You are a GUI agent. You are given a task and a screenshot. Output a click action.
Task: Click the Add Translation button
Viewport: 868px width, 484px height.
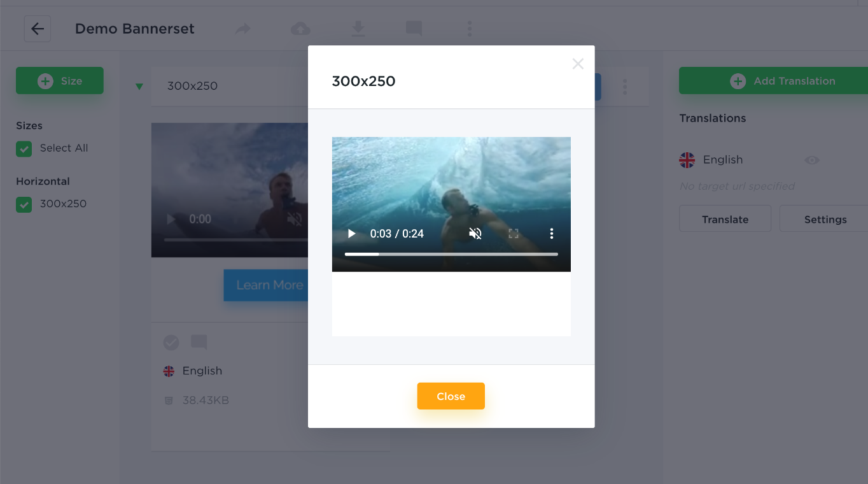pos(773,81)
